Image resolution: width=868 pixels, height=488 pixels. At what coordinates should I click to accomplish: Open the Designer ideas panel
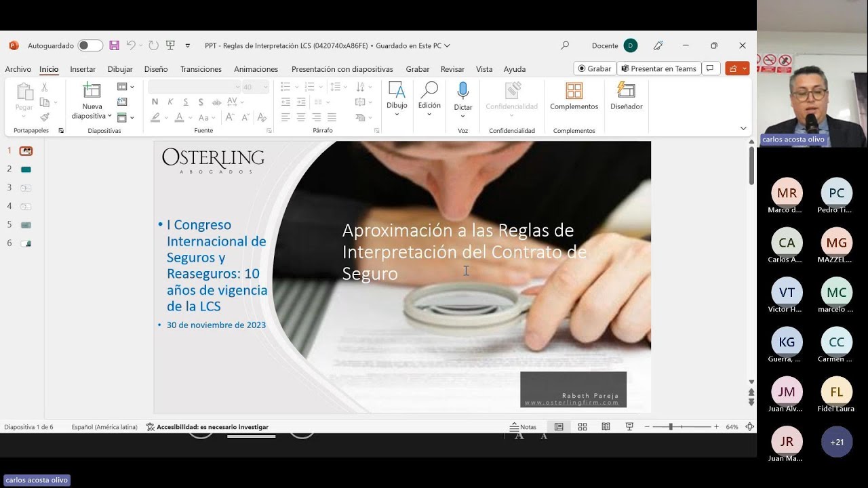click(x=626, y=96)
